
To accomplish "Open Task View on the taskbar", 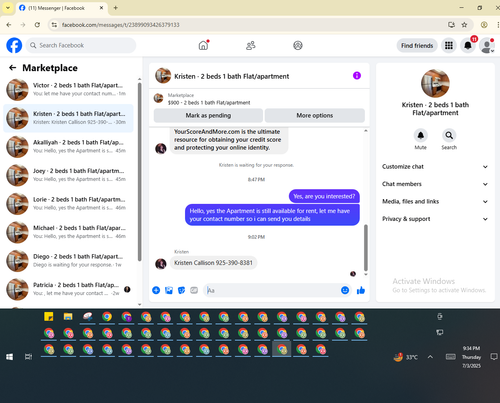I will pyautogui.click(x=29, y=357).
